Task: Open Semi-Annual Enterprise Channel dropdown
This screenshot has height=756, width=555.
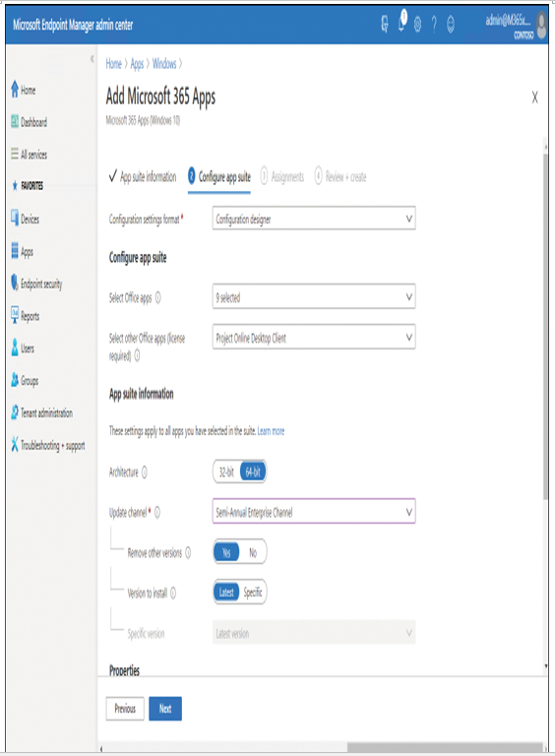Action: click(x=314, y=512)
